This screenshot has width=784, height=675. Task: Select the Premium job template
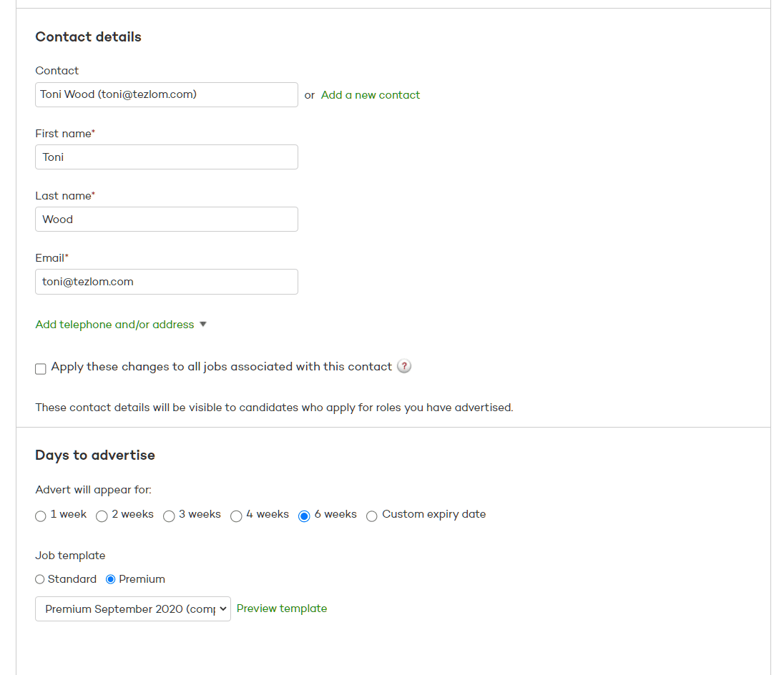tap(111, 579)
